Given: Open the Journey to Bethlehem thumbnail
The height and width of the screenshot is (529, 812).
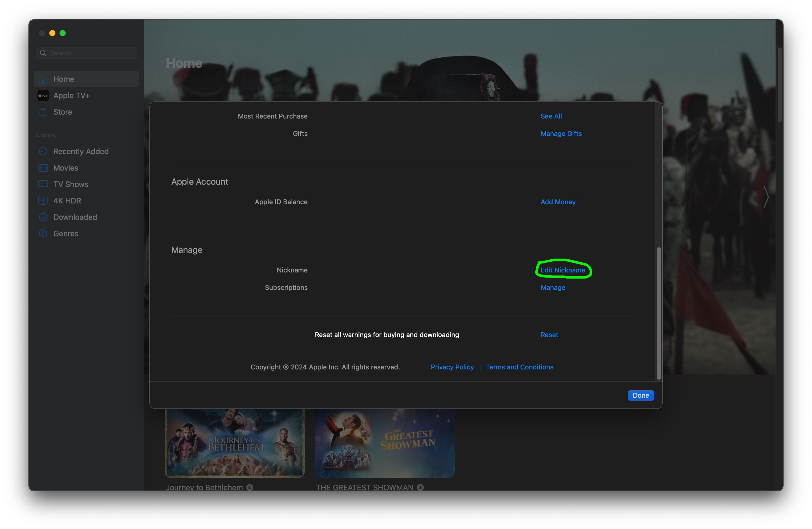Looking at the screenshot, I should 234,443.
